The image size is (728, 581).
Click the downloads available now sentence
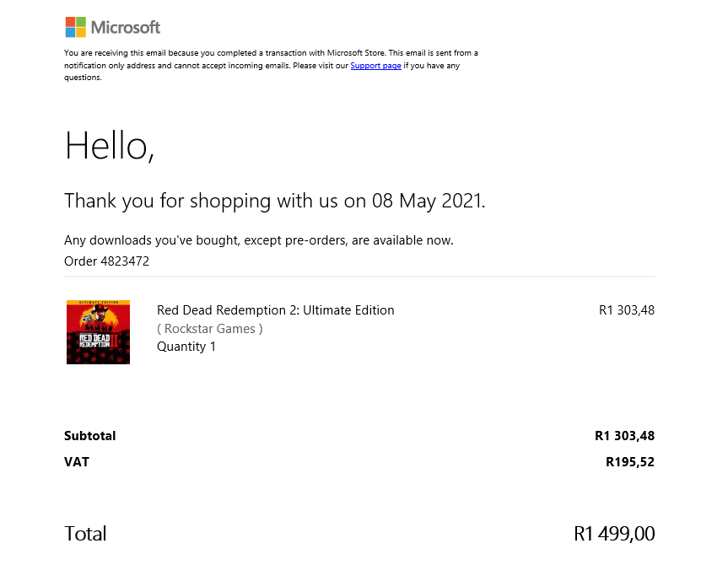click(258, 240)
